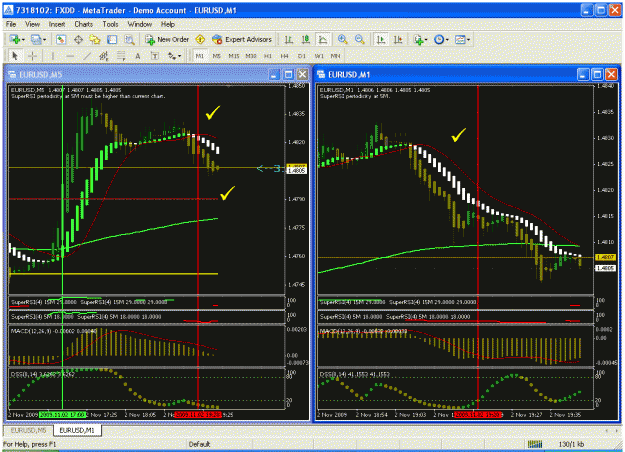Set timeframe to M1

199,56
